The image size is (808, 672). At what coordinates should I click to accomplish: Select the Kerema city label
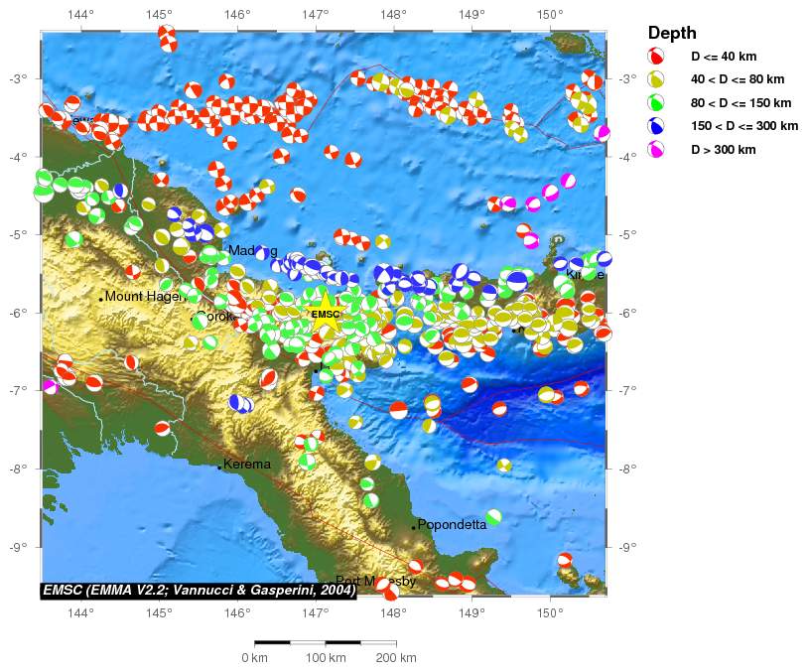[x=246, y=464]
